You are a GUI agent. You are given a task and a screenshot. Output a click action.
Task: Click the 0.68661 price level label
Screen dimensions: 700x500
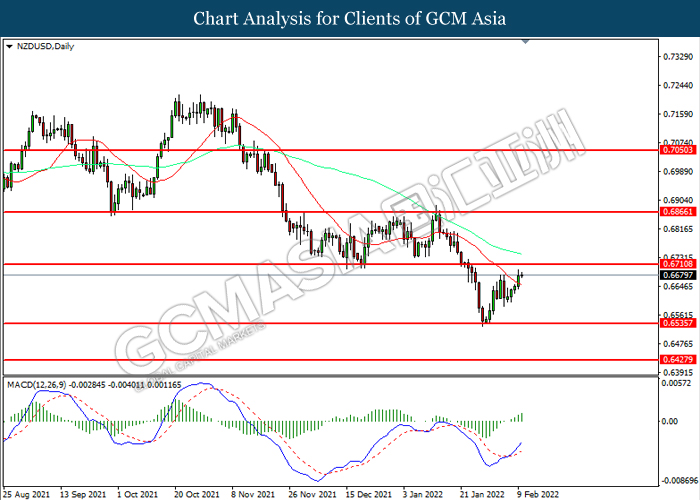tap(678, 212)
